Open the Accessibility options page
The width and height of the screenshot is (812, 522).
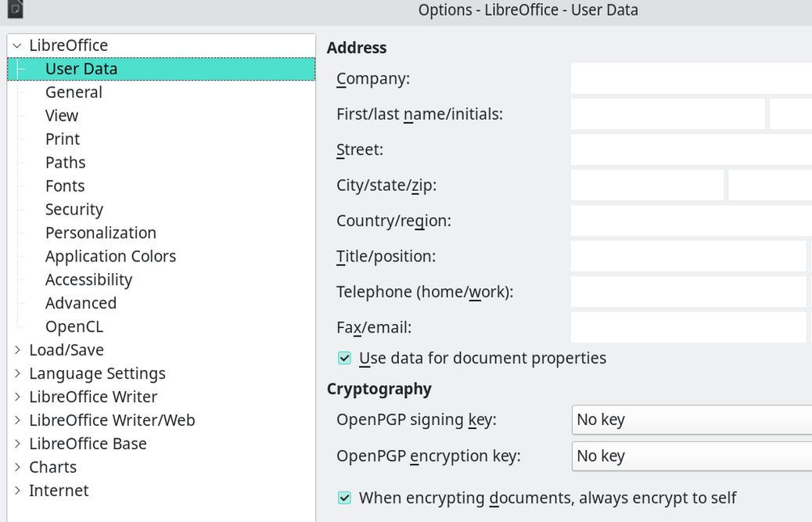click(88, 279)
